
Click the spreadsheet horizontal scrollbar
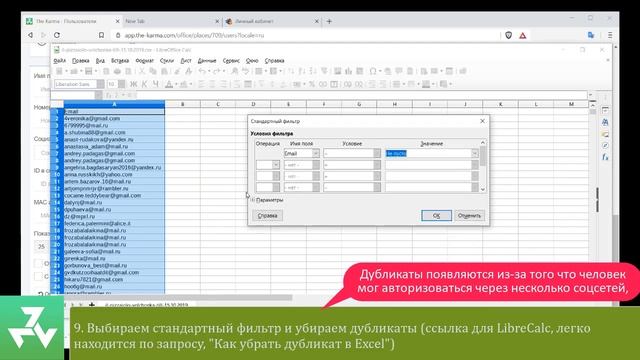(178, 298)
